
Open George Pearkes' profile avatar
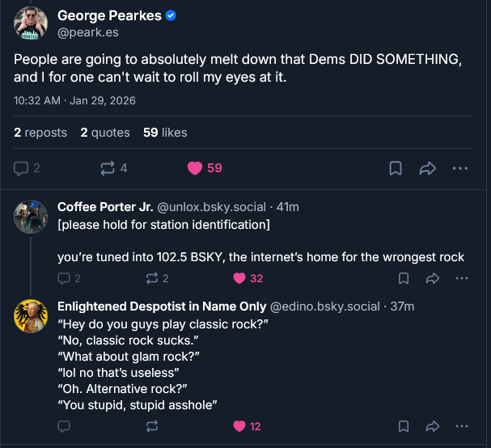pos(31,23)
